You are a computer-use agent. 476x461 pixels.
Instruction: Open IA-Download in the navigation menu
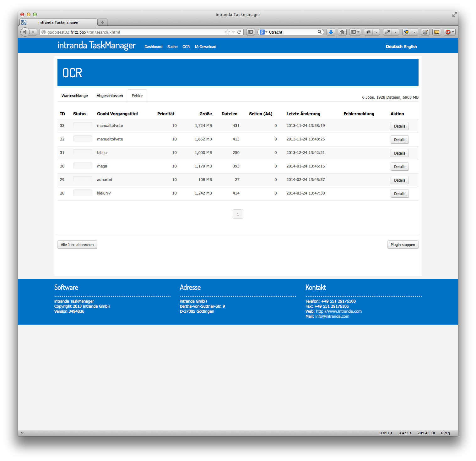pos(205,47)
